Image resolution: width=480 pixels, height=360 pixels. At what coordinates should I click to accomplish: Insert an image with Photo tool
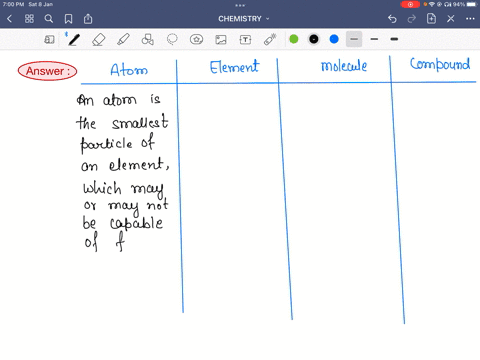click(221, 40)
